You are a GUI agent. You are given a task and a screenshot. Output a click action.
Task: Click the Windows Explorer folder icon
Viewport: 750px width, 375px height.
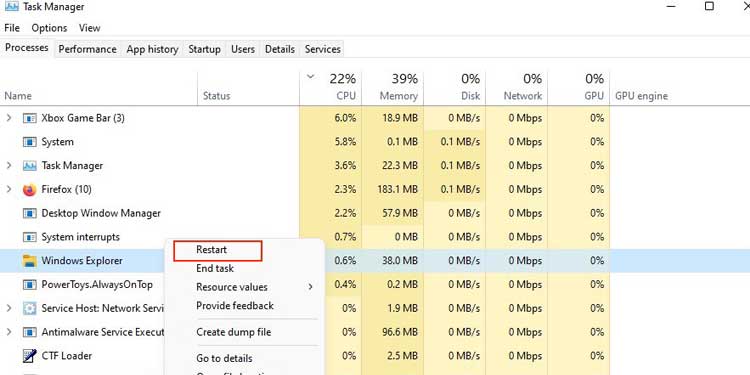pyautogui.click(x=30, y=261)
